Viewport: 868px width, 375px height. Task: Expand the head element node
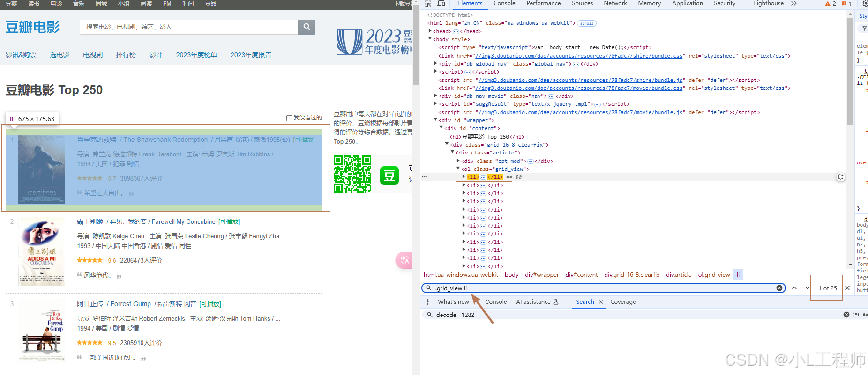[430, 31]
